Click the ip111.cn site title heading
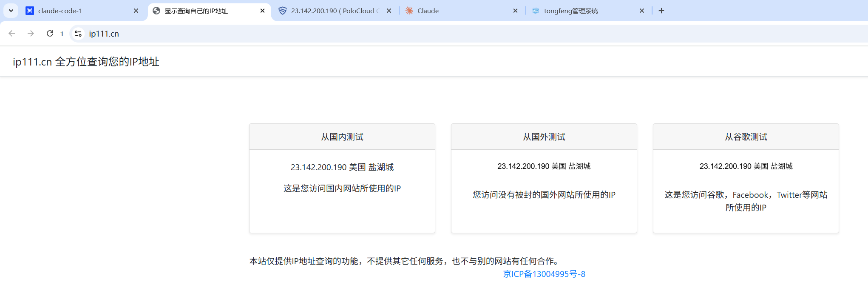The width and height of the screenshot is (868, 308). tap(86, 62)
